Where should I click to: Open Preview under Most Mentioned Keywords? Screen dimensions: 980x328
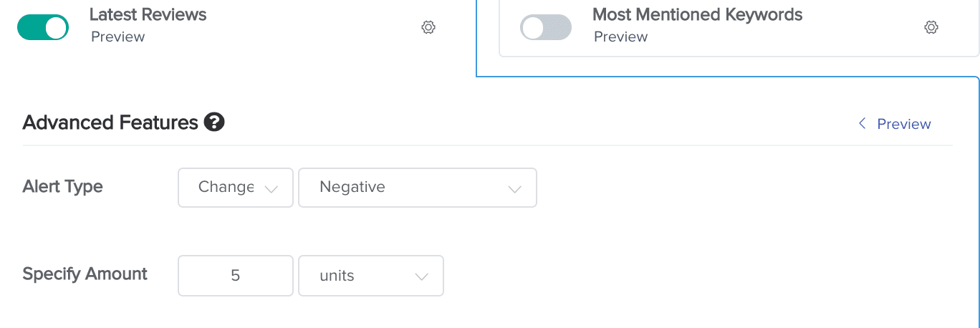(x=621, y=37)
